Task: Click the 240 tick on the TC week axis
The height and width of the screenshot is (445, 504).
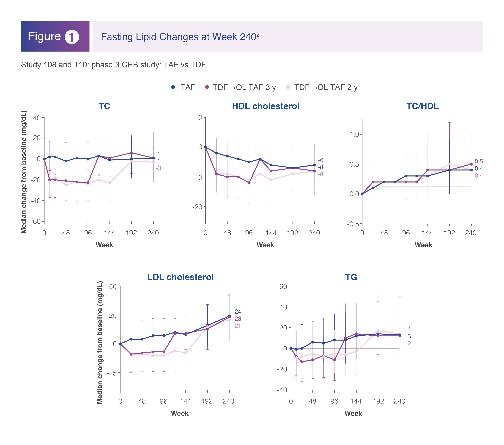Action: (x=153, y=233)
